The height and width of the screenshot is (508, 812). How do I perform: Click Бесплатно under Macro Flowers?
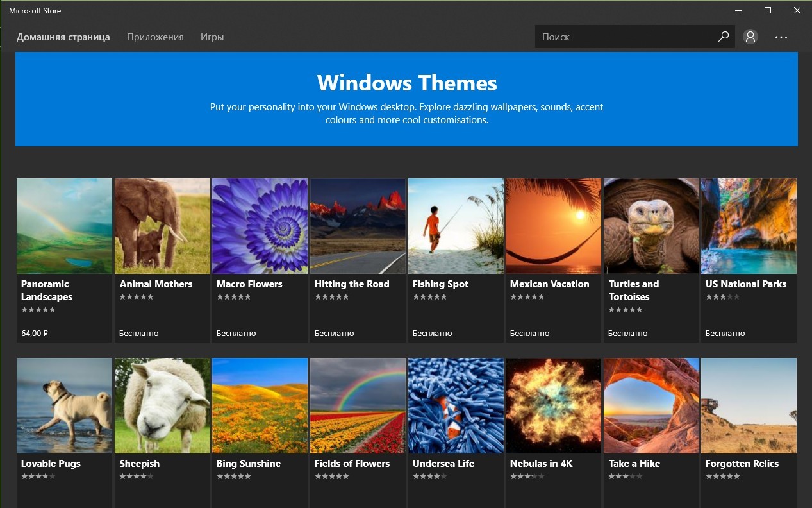(x=236, y=334)
